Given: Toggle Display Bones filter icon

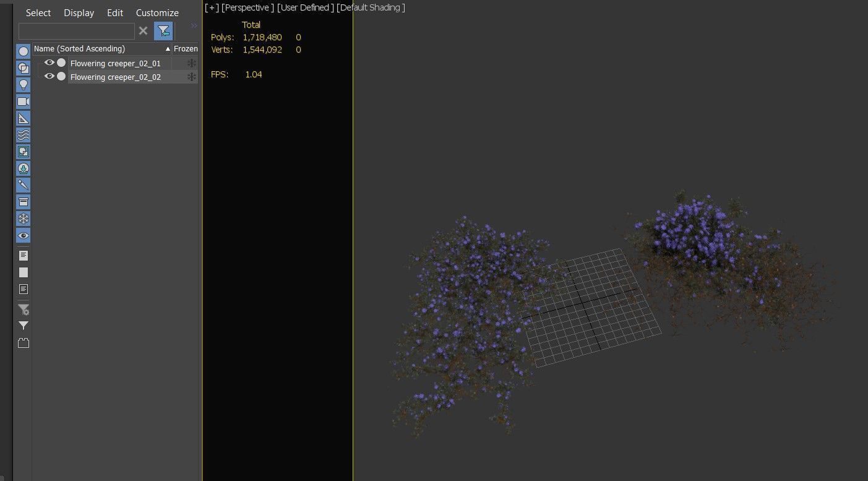Looking at the screenshot, I should tap(24, 185).
